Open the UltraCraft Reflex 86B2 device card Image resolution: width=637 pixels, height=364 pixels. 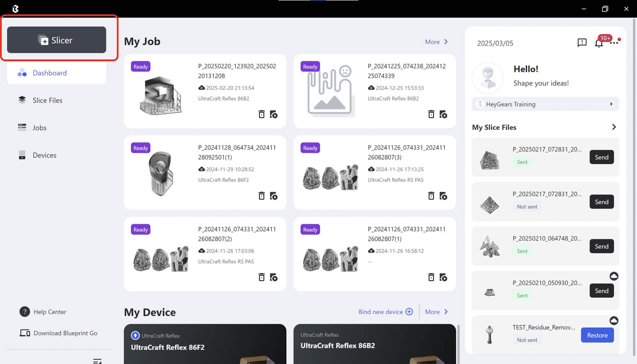coord(374,344)
